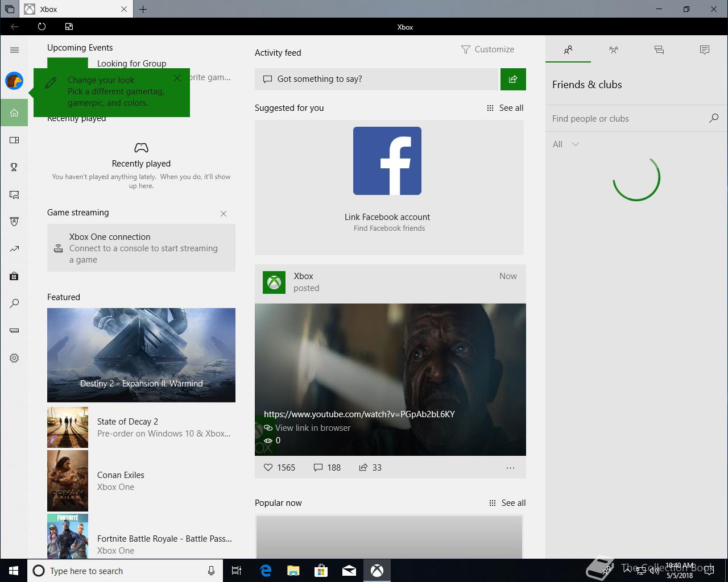Click the Xbox poster name text
The width and height of the screenshot is (728, 582).
[x=304, y=276]
